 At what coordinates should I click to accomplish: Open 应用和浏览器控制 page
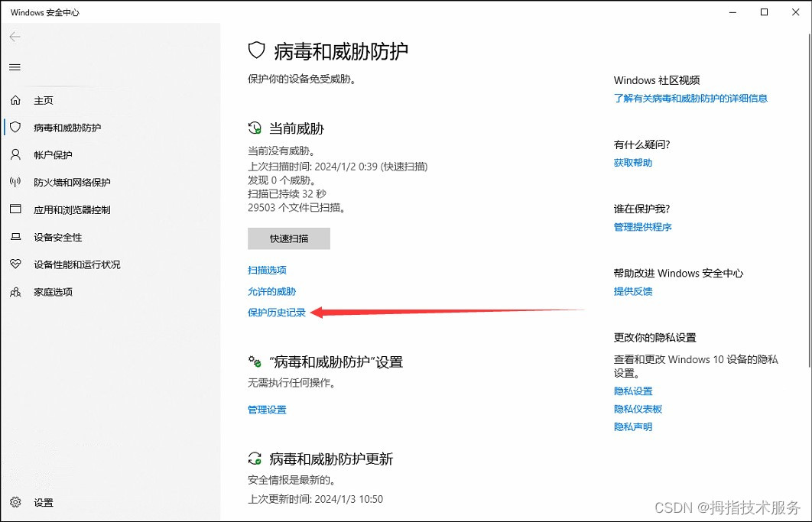point(72,209)
